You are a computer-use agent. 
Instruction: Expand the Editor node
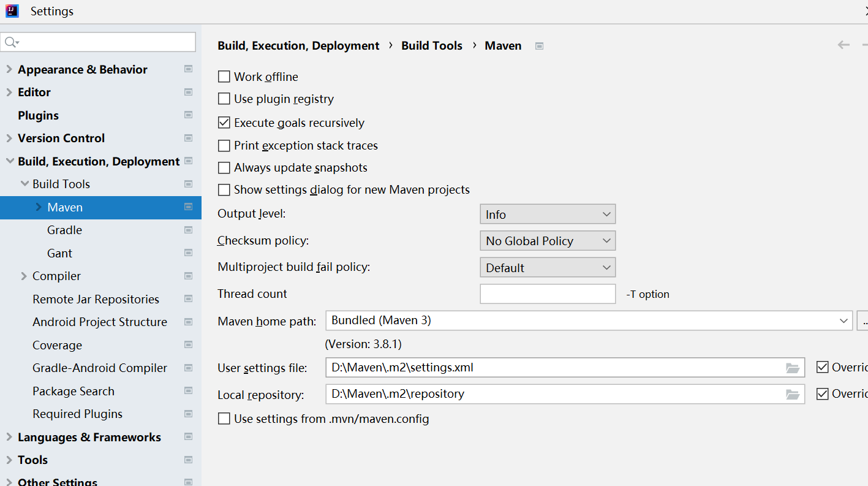click(9, 92)
